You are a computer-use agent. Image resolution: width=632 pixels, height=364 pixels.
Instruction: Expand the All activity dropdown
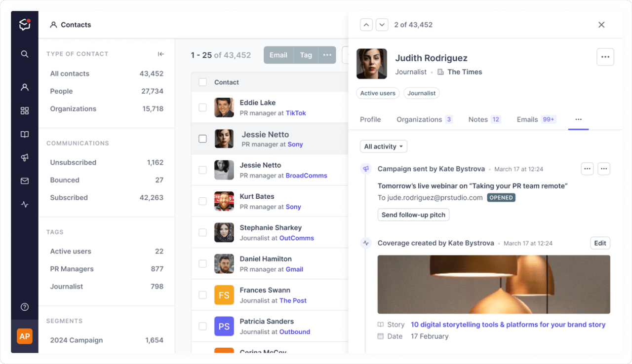pos(384,146)
